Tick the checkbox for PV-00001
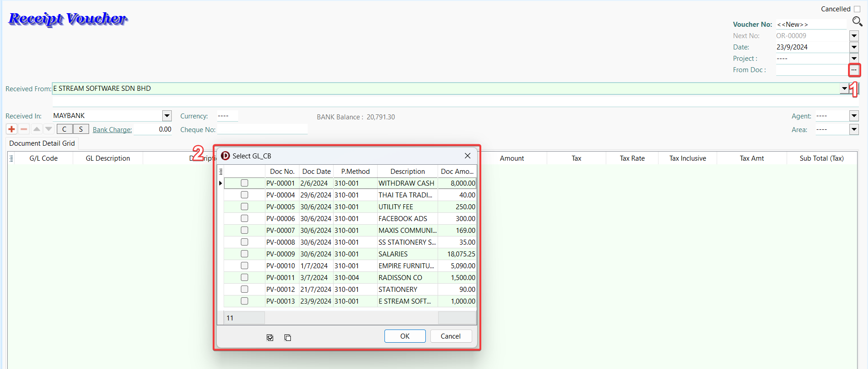 tap(244, 183)
